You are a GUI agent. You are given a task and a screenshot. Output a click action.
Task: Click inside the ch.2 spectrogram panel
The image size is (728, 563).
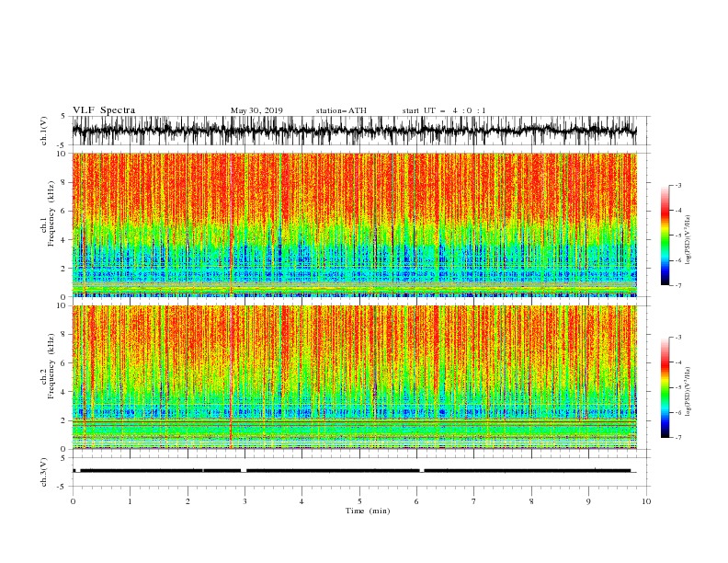[x=355, y=377]
